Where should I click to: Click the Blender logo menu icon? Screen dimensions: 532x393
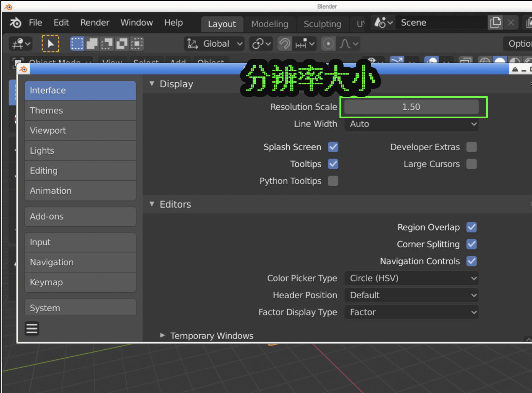(x=15, y=23)
